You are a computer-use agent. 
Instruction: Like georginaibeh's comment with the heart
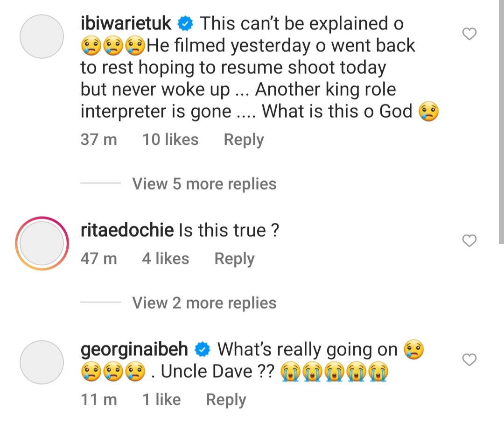pyautogui.click(x=469, y=360)
